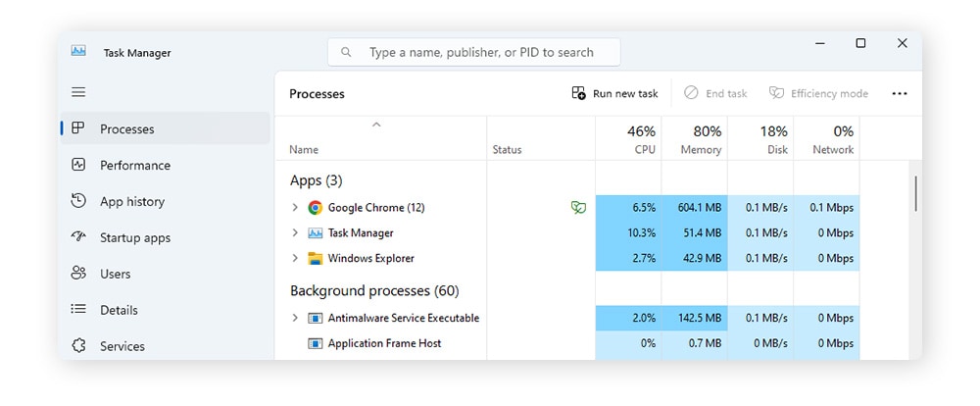The image size is (980, 406).
Task: Click the Task Manager row icon
Action: pos(315,232)
